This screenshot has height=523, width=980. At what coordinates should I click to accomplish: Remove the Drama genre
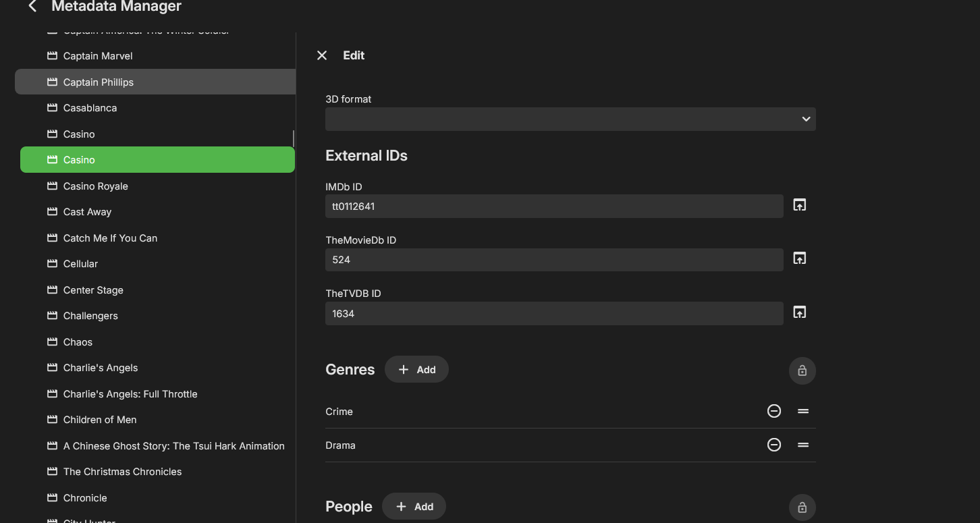coord(774,445)
